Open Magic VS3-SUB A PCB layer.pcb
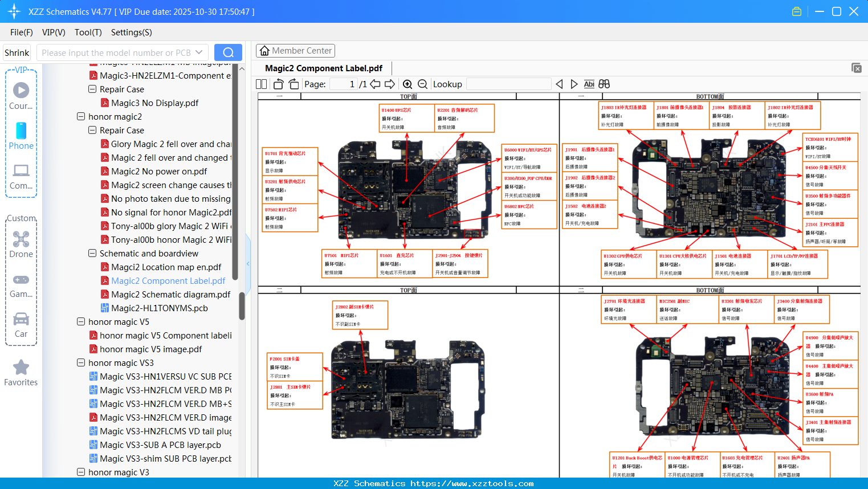This screenshot has width=868, height=489. point(160,445)
